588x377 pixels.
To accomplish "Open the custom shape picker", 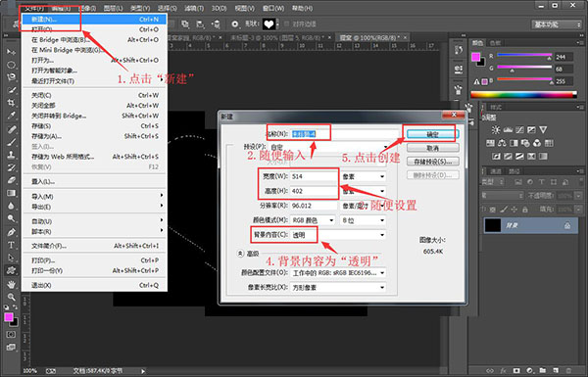I will (270, 24).
